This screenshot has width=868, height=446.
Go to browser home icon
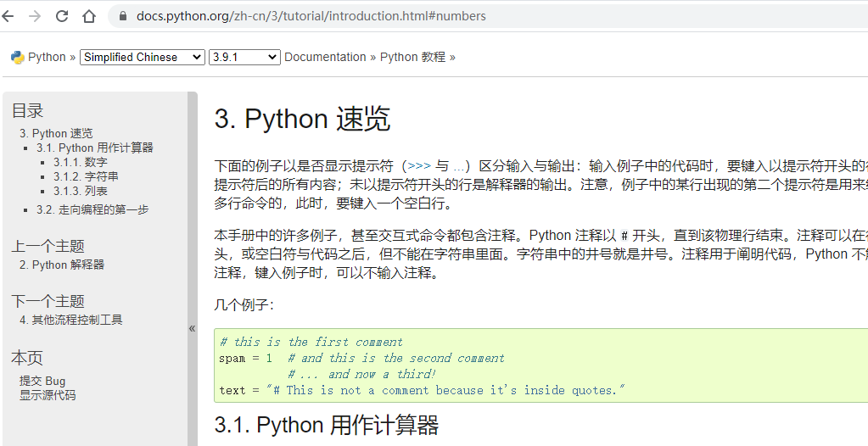(88, 16)
